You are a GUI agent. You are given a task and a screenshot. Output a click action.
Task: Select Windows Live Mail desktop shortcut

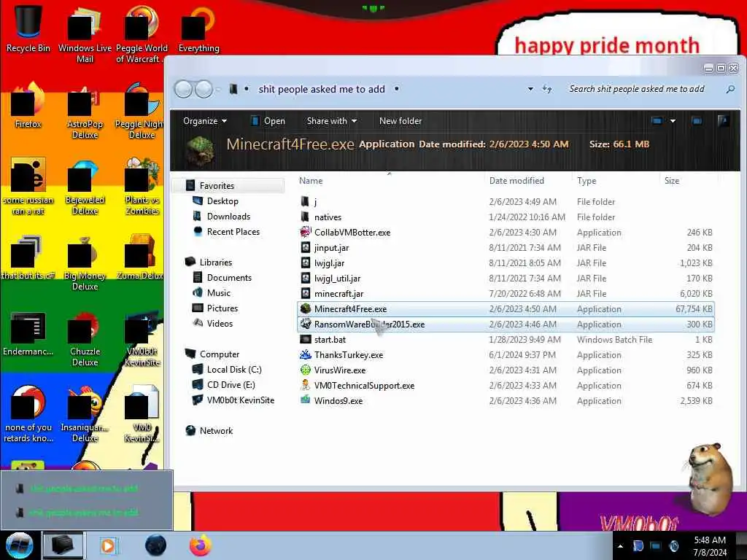click(85, 34)
